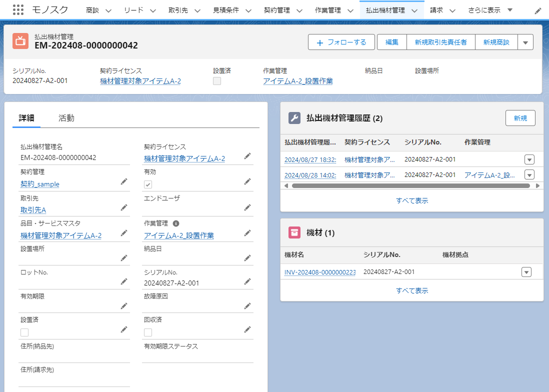Click the フォローする button

(x=341, y=42)
